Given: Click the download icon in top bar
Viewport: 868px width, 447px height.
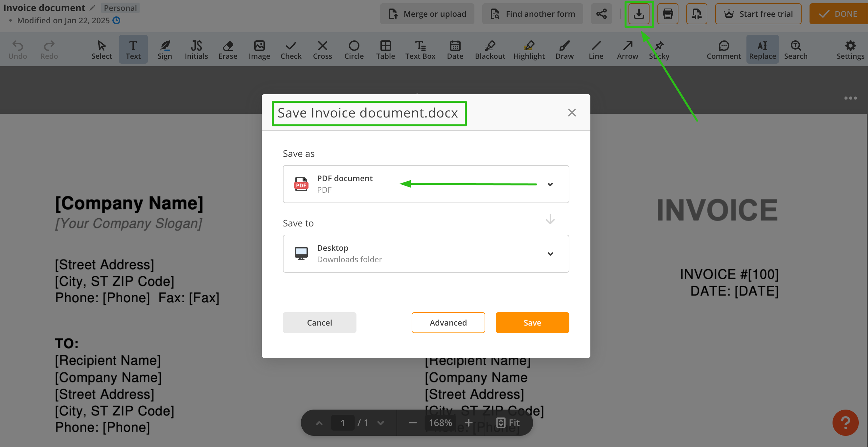Looking at the screenshot, I should (639, 14).
